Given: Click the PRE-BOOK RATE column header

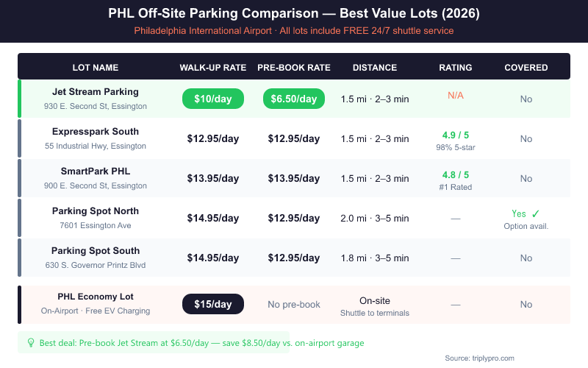Looking at the screenshot, I should 294,68.
